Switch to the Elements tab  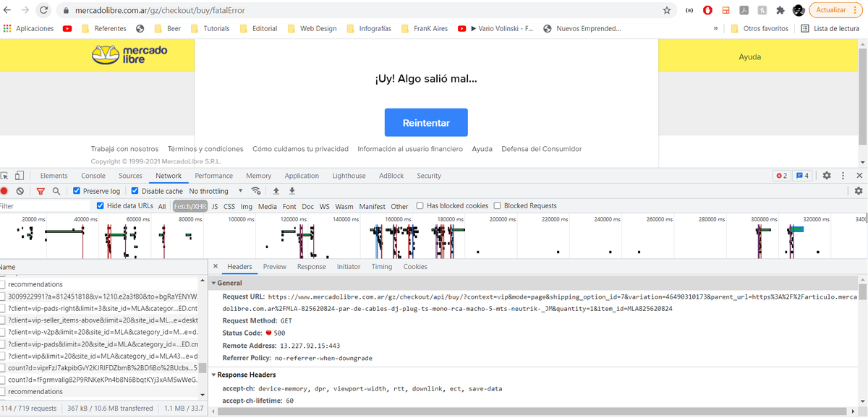point(54,176)
